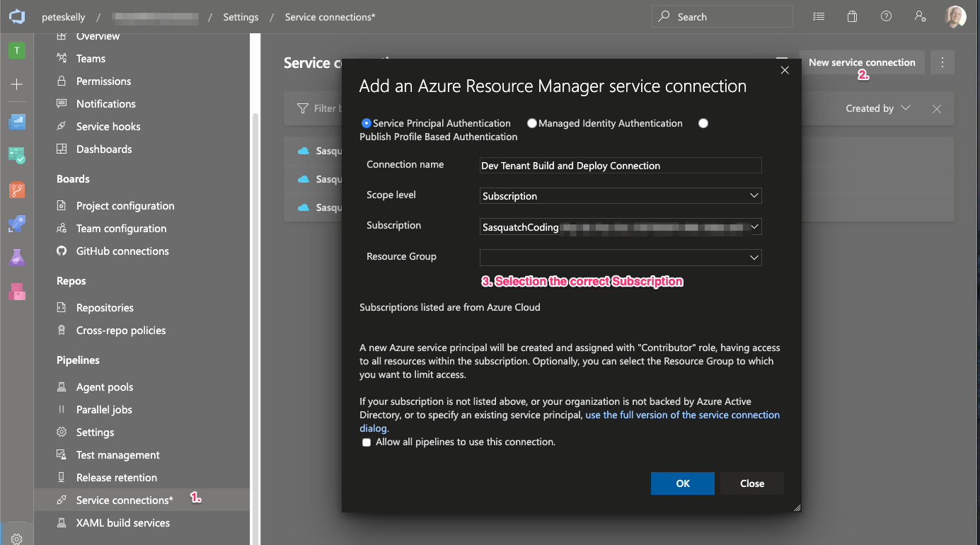980x545 pixels.
Task: Open Azure DevOps home logo
Action: pos(17,16)
